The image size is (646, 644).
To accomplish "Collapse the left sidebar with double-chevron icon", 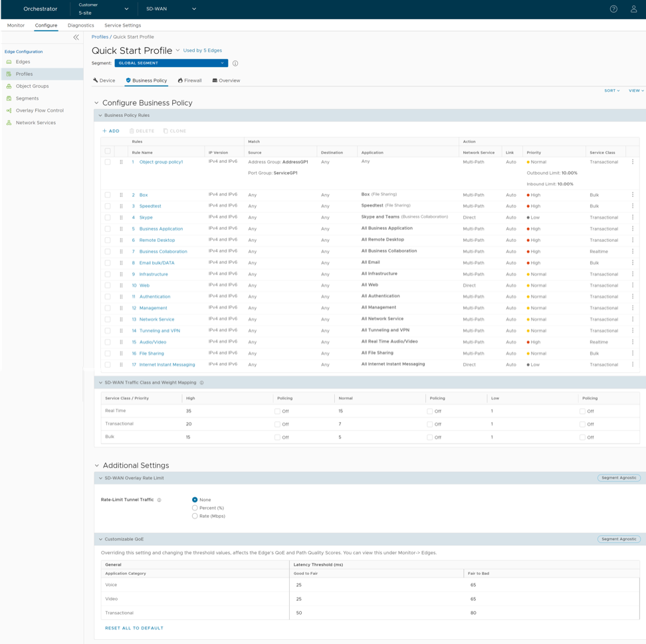I will (x=76, y=37).
